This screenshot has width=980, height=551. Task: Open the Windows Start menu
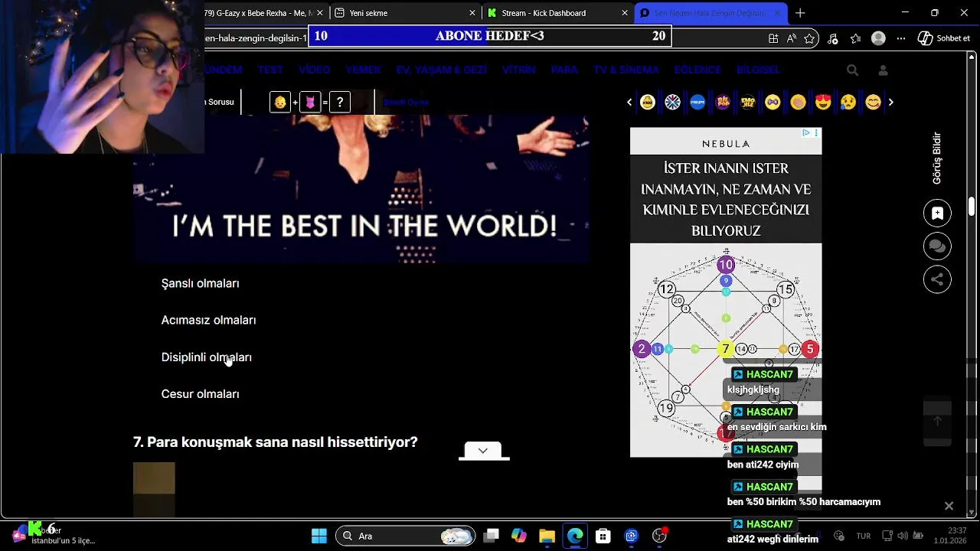(319, 536)
